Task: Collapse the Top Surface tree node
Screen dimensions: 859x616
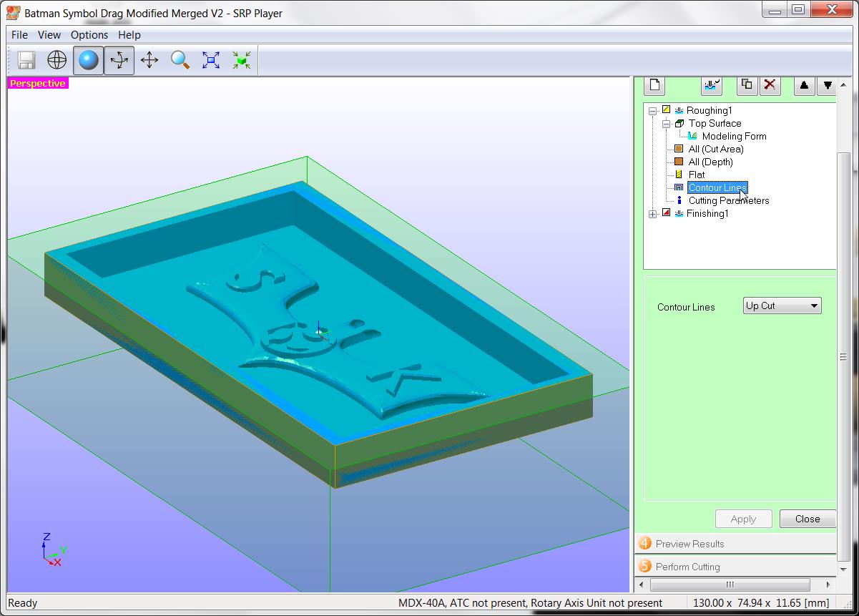Action: coord(666,124)
